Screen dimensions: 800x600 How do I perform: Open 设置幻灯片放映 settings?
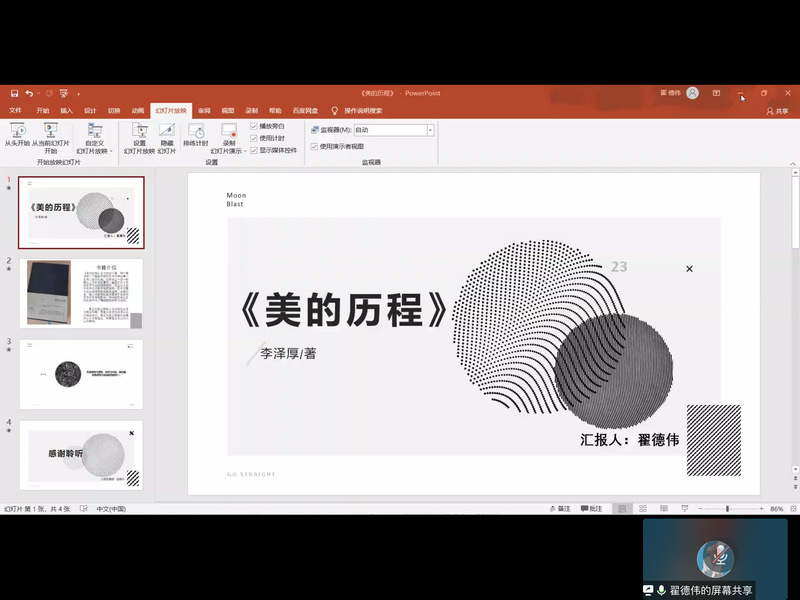tap(139, 132)
